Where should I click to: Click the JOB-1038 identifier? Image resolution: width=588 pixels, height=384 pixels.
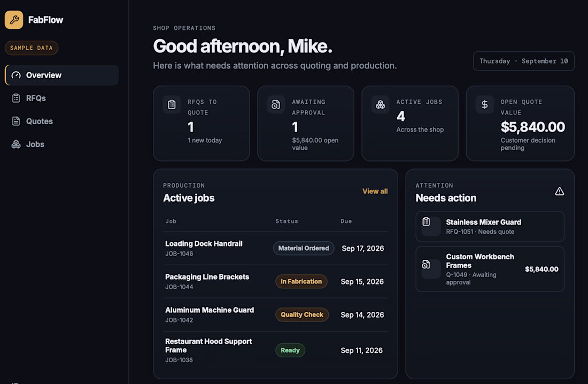(179, 360)
